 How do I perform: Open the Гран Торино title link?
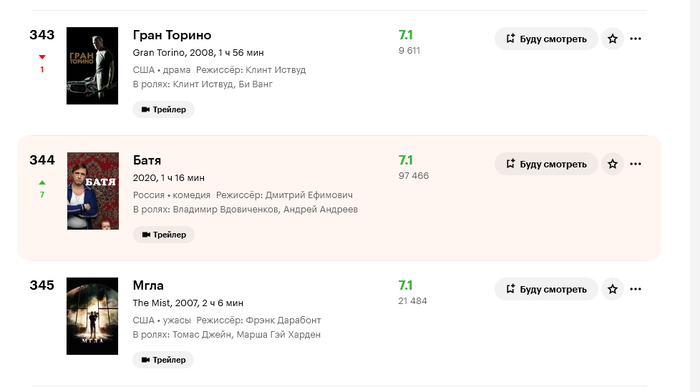click(172, 35)
